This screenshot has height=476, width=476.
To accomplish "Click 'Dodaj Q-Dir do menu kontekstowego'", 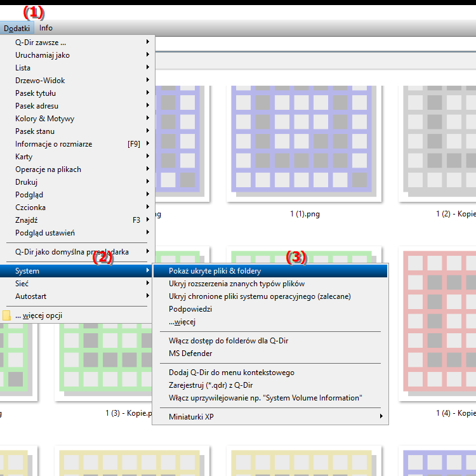I will click(x=270, y=373).
